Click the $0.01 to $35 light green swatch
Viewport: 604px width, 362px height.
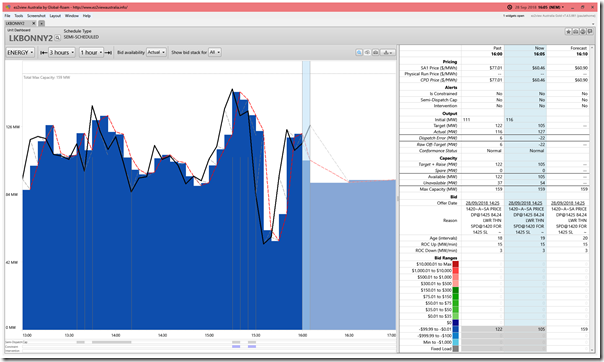coord(455,316)
